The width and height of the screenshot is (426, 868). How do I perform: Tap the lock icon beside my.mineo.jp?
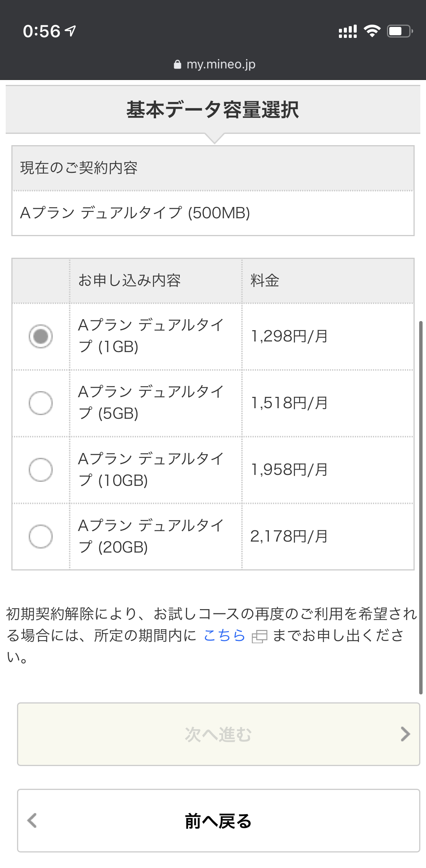(177, 65)
